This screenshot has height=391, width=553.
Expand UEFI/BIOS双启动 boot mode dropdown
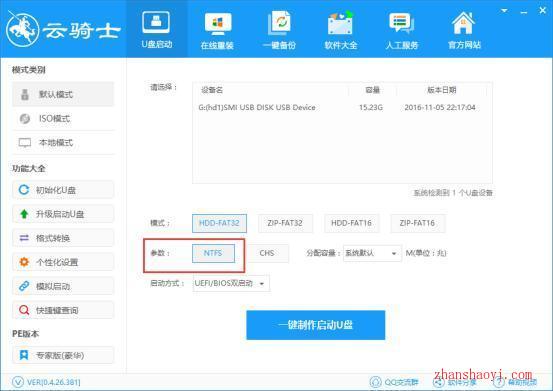click(231, 283)
